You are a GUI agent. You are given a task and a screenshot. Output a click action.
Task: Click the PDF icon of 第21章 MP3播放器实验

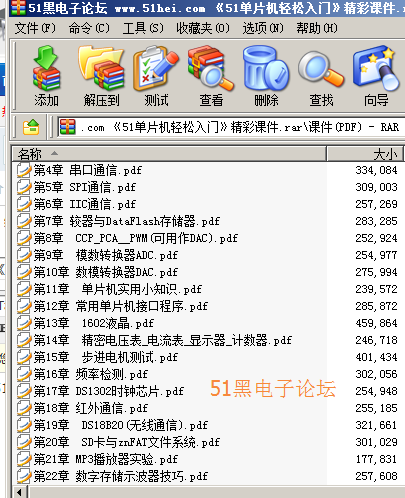(24, 459)
